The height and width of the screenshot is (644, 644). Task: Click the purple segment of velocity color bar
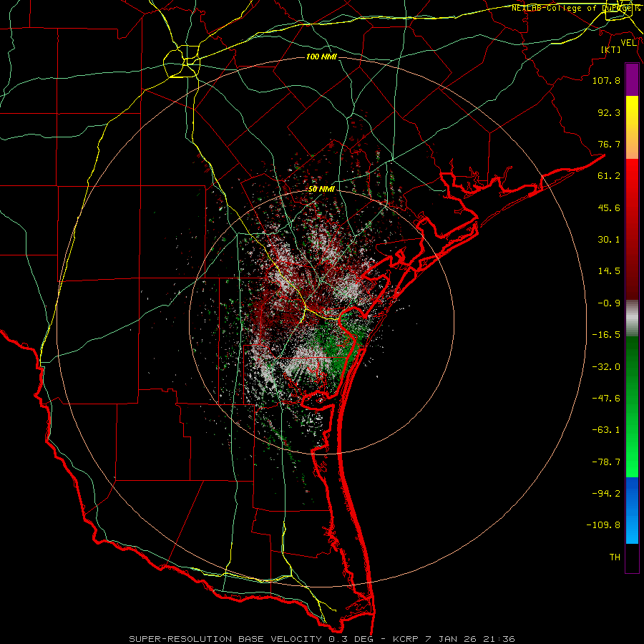(632, 79)
